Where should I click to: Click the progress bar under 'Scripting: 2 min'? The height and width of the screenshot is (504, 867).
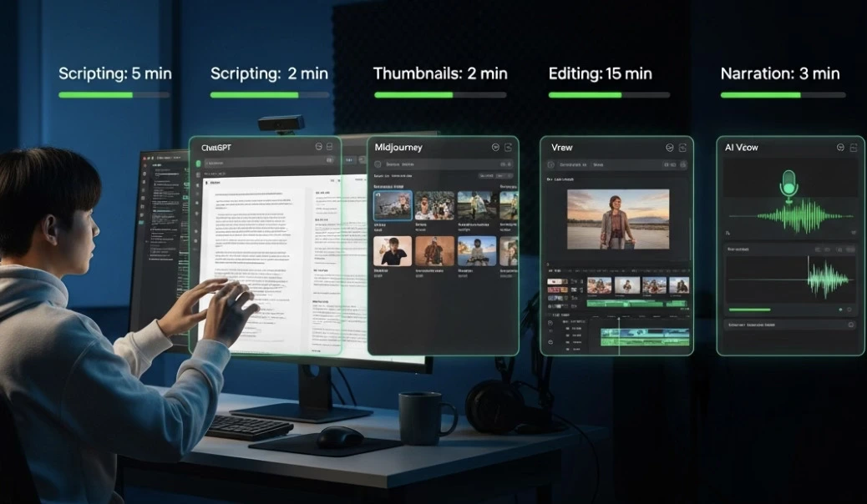[x=269, y=95]
